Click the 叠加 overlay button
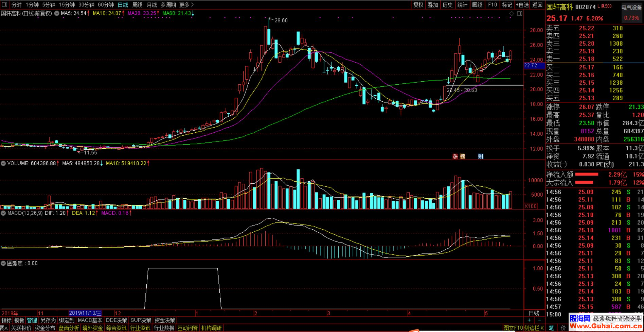644x332 pixels. [x=433, y=5]
